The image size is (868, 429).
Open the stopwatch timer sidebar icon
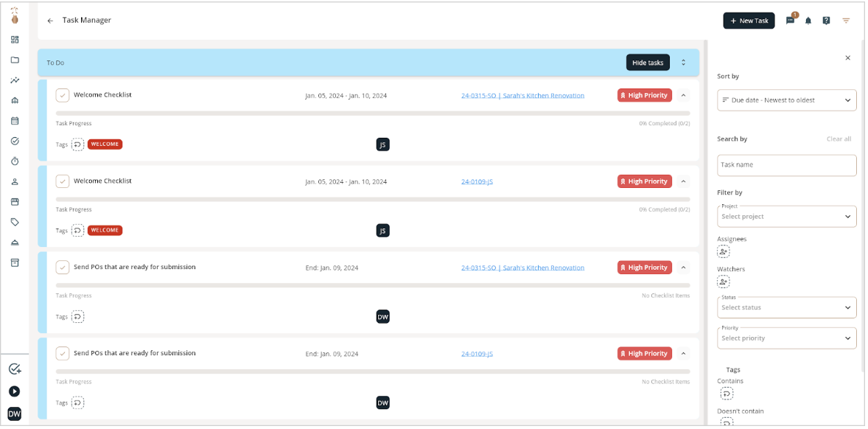point(15,161)
